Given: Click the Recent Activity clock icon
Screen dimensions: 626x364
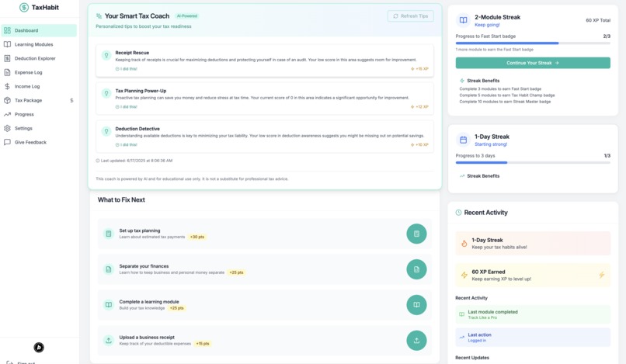Looking at the screenshot, I should click(458, 213).
